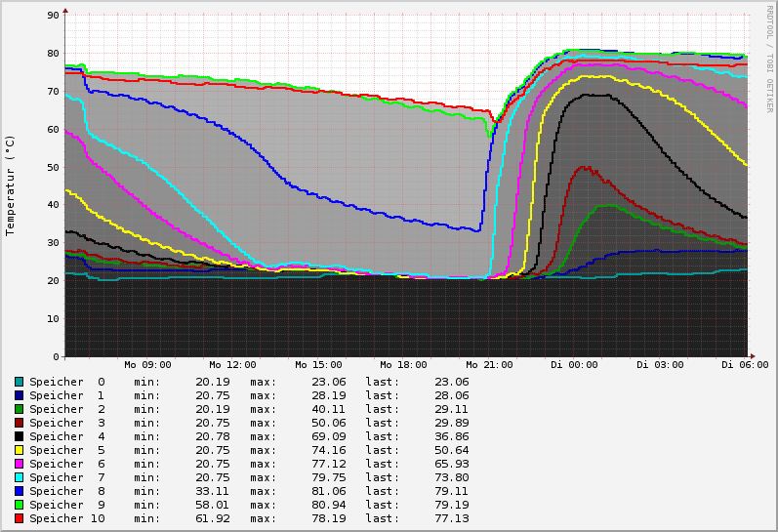This screenshot has height=532, width=778.
Task: Click the RRDTOOL / TOBI OETIKER watermark
Action: click(x=769, y=59)
